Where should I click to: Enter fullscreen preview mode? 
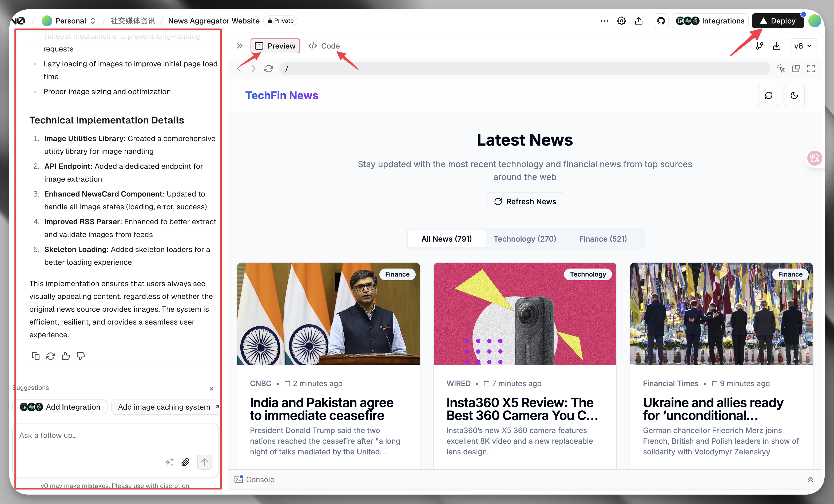(x=811, y=69)
